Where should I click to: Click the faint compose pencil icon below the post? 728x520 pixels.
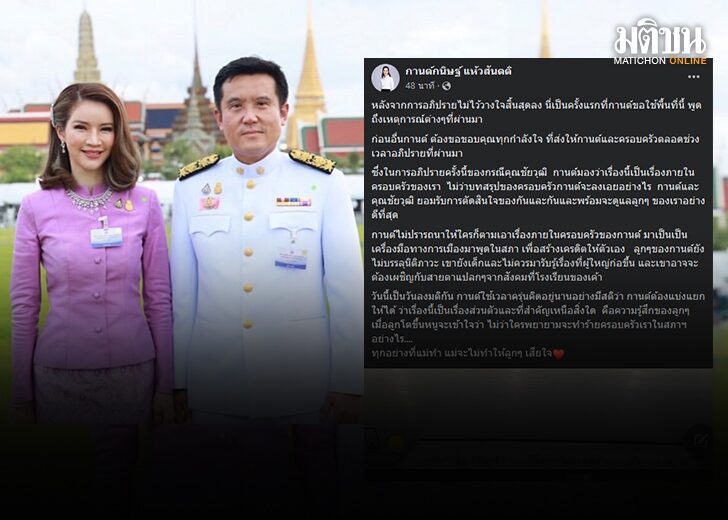(700, 438)
